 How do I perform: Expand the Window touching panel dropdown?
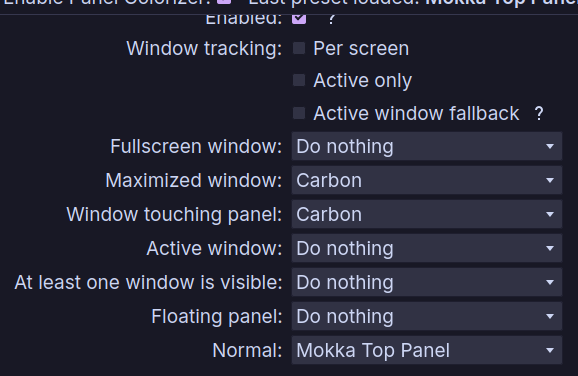click(427, 214)
